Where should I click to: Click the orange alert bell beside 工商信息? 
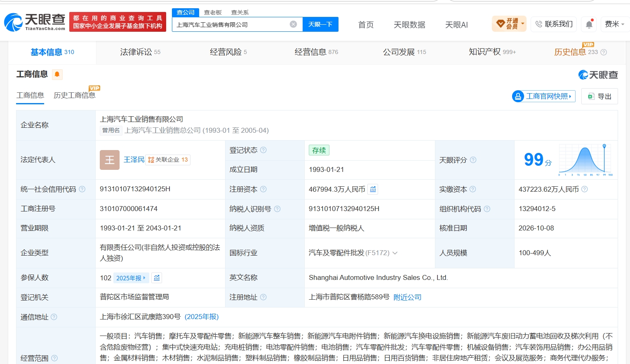[57, 74]
